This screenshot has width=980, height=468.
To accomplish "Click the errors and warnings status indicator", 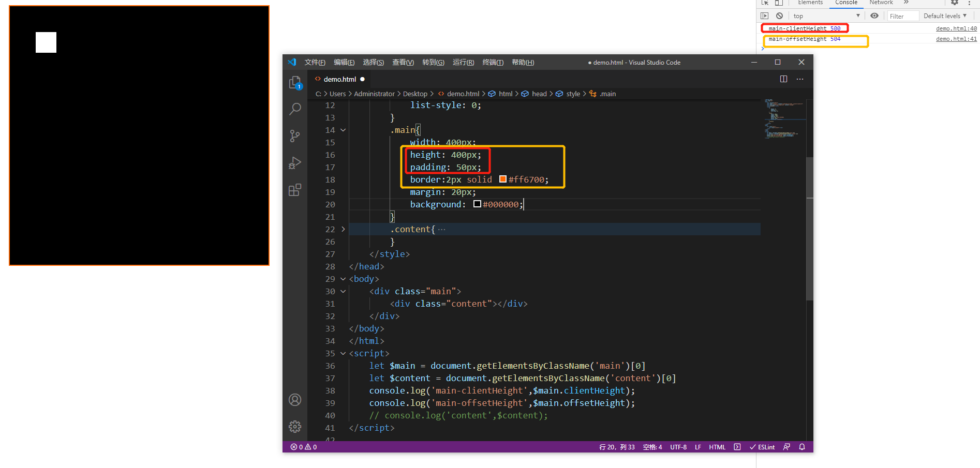I will [304, 447].
